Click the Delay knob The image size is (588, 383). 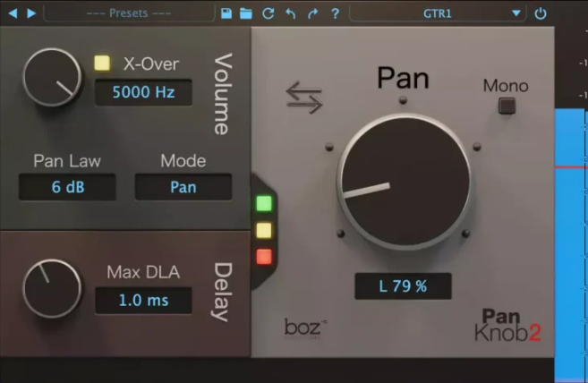52,288
